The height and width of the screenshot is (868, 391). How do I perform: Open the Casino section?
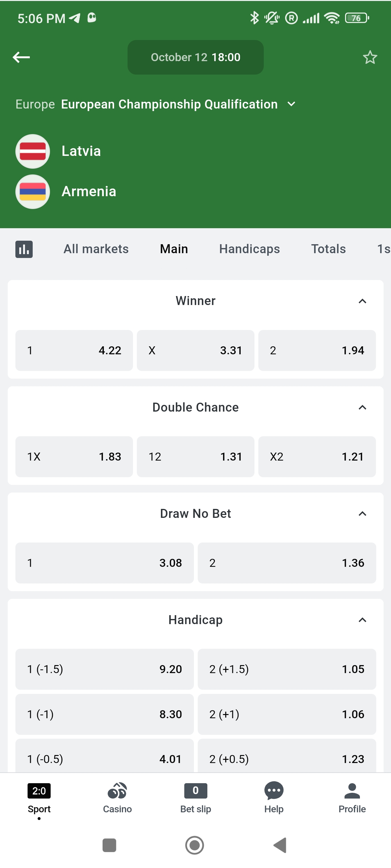pyautogui.click(x=117, y=798)
